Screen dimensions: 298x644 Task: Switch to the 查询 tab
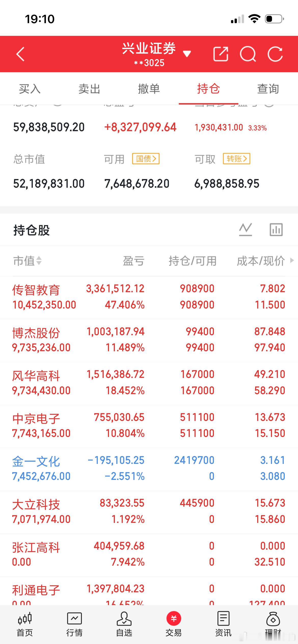tap(268, 89)
